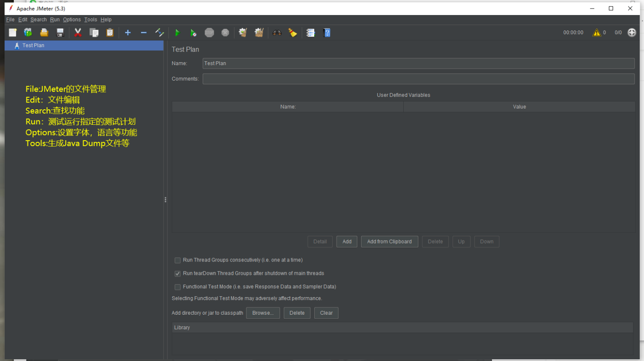
Task: Start the test with the green arrow
Action: click(177, 33)
